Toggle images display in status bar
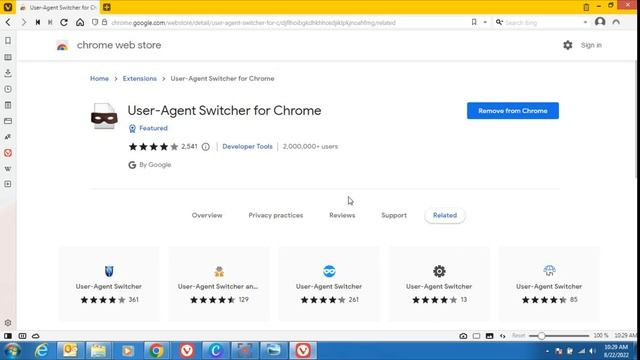 pos(489,336)
